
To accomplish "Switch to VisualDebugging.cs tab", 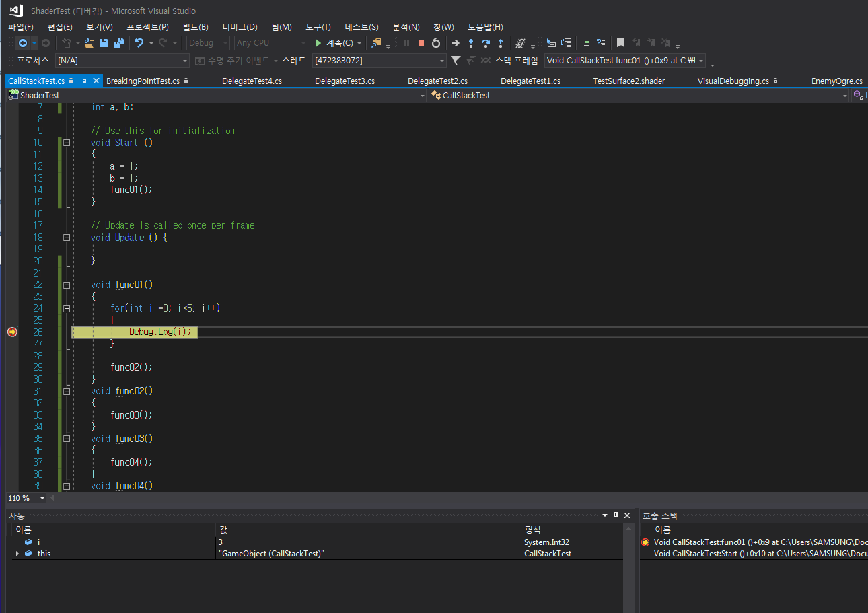I will [x=733, y=81].
